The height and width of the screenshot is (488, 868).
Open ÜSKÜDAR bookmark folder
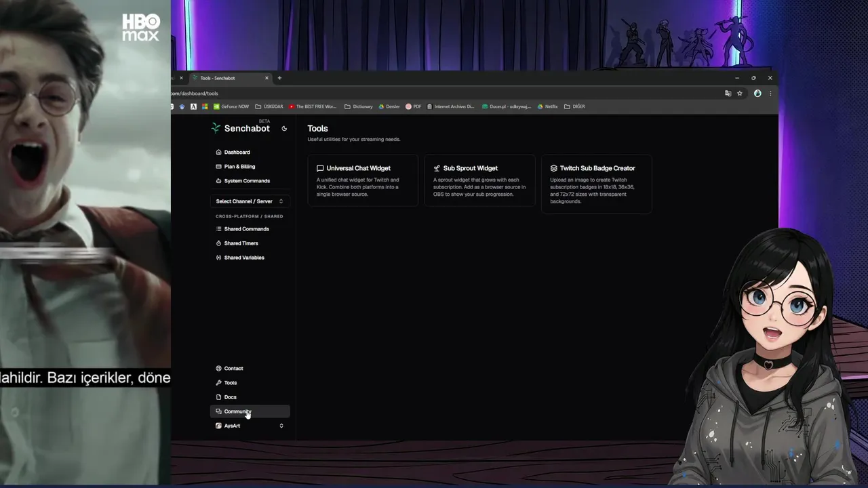(269, 106)
